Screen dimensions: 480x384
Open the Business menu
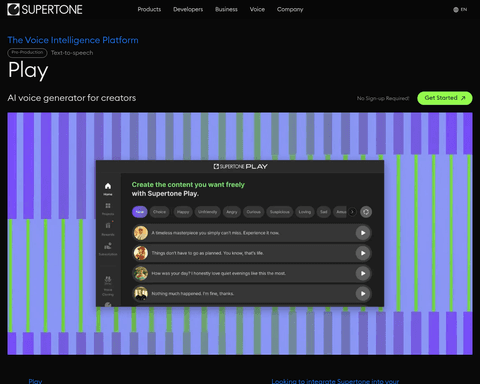point(226,9)
